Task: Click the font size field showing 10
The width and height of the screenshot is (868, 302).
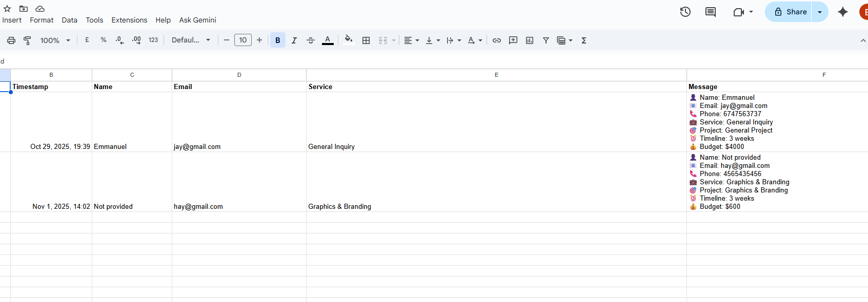Action: coord(243,40)
